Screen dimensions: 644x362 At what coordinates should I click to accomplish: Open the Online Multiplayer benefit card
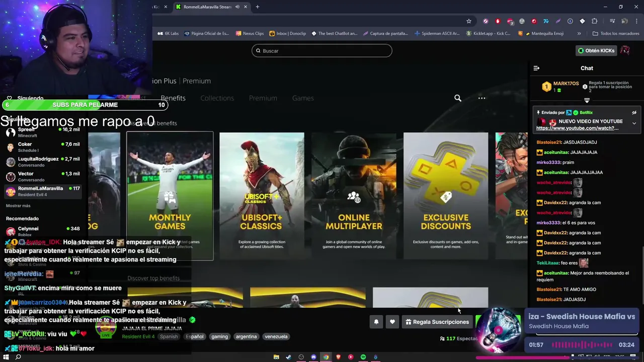click(x=354, y=196)
